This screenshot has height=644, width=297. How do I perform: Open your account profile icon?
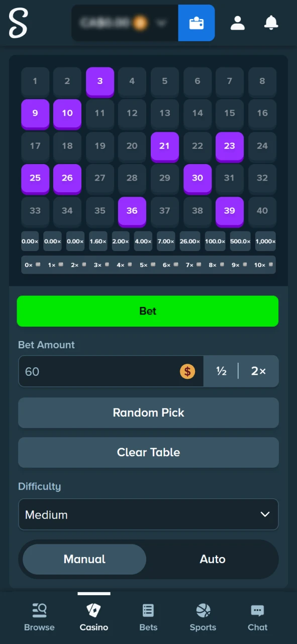[x=237, y=23]
